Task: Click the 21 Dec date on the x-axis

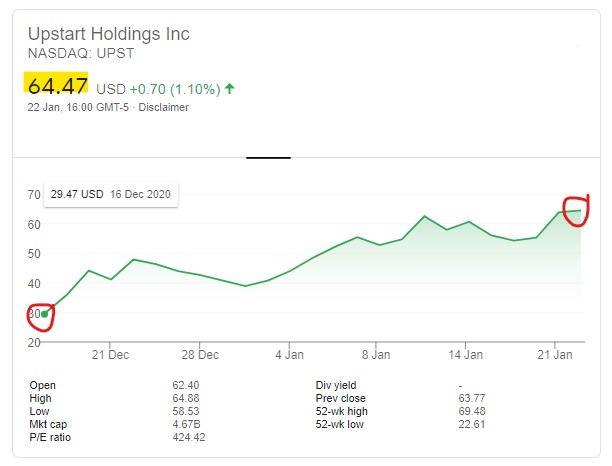Action: 110,354
